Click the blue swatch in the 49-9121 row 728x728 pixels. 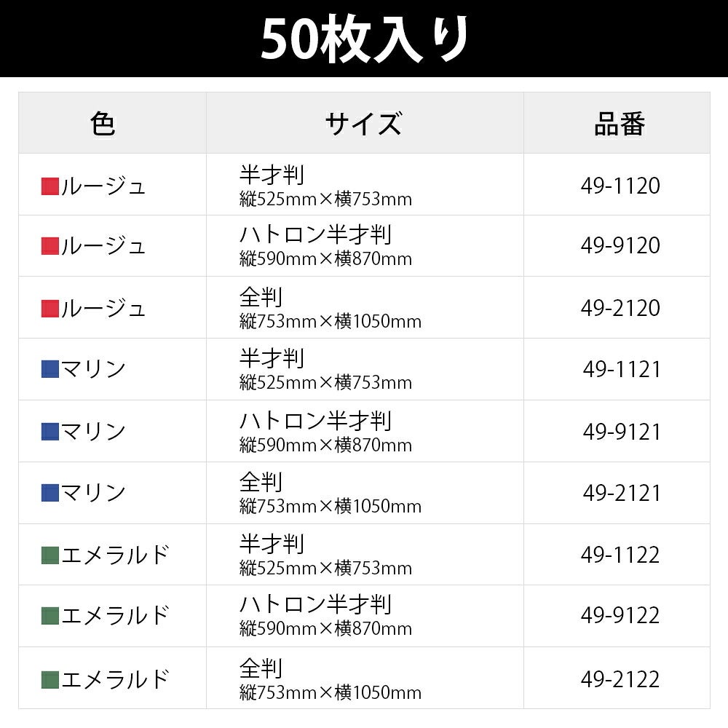coord(50,431)
